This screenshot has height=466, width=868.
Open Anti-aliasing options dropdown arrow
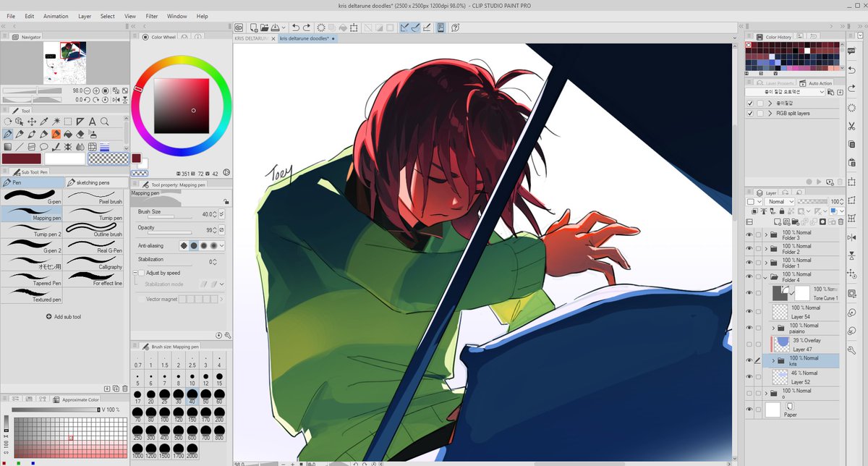pos(221,245)
